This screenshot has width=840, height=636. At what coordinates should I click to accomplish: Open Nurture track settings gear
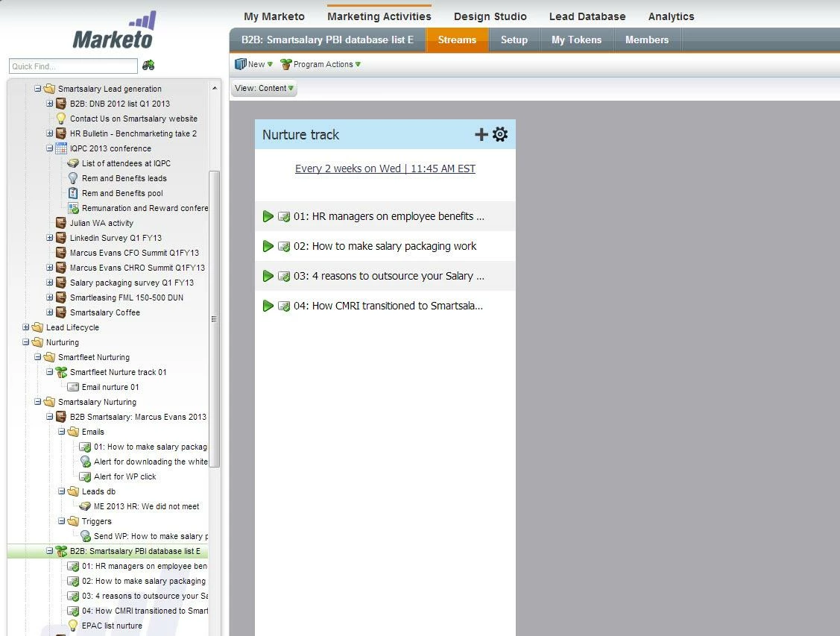coord(500,134)
